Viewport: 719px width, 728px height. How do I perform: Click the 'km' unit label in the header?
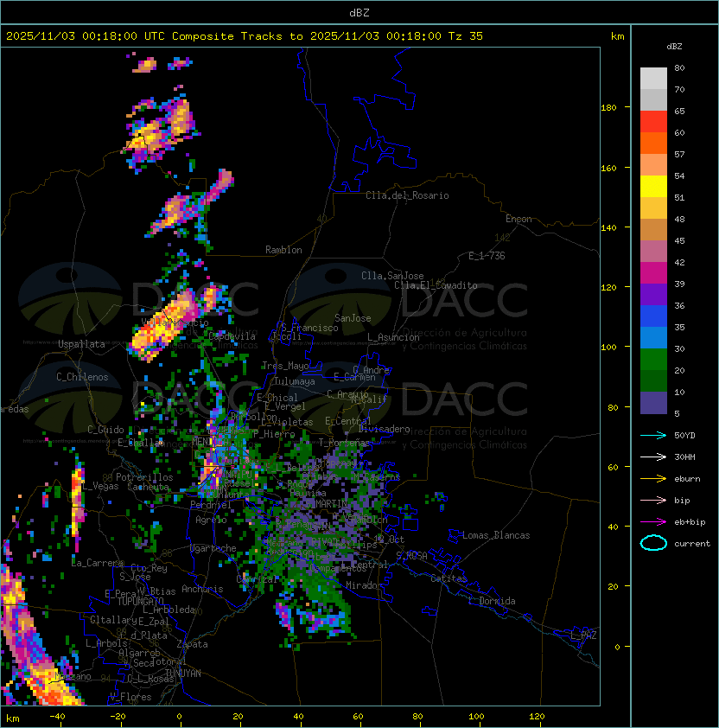[617, 36]
